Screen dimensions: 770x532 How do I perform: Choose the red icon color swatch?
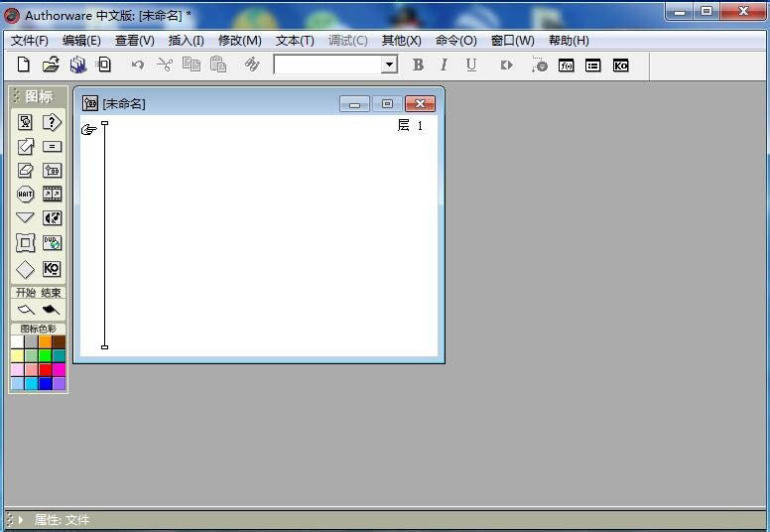45,369
